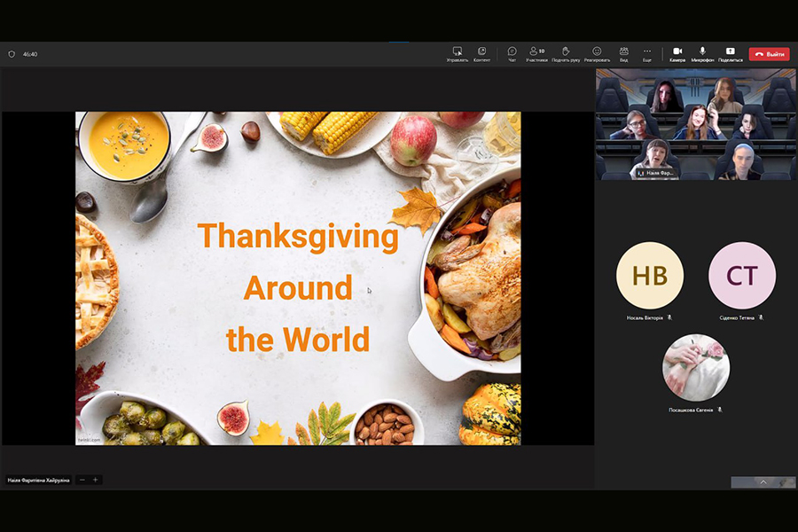This screenshot has width=798, height=532.
Task: Open the Participants list
Action: tap(536, 53)
